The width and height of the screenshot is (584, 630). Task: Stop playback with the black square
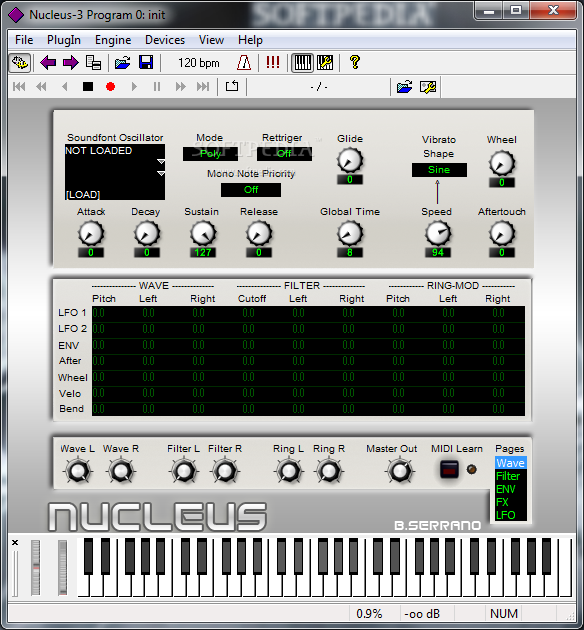(88, 86)
